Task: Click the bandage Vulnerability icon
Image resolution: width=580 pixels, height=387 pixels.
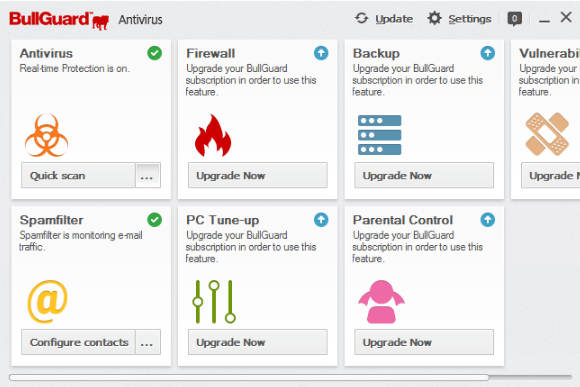Action: click(x=547, y=134)
